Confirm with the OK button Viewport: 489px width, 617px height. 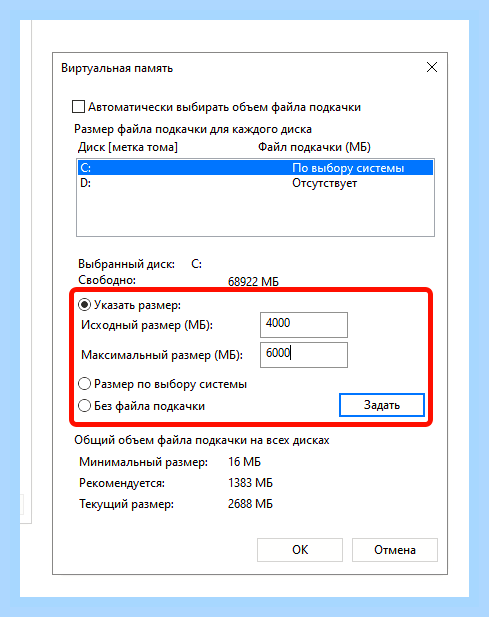pyautogui.click(x=300, y=550)
